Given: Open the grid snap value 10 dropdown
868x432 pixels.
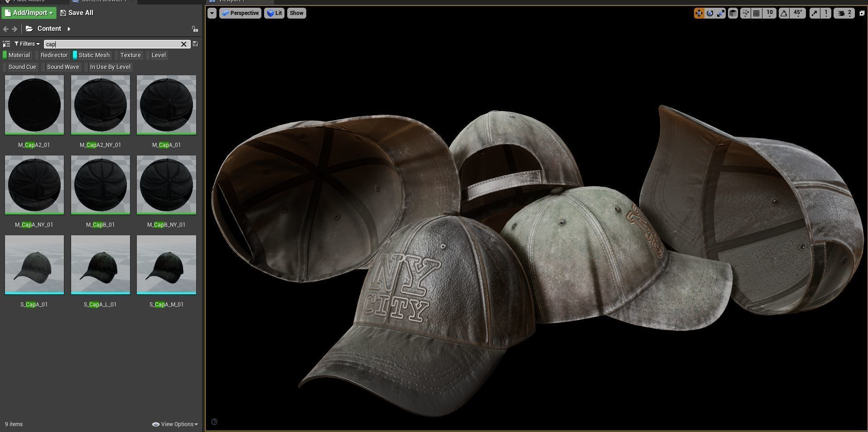Looking at the screenshot, I should [769, 13].
